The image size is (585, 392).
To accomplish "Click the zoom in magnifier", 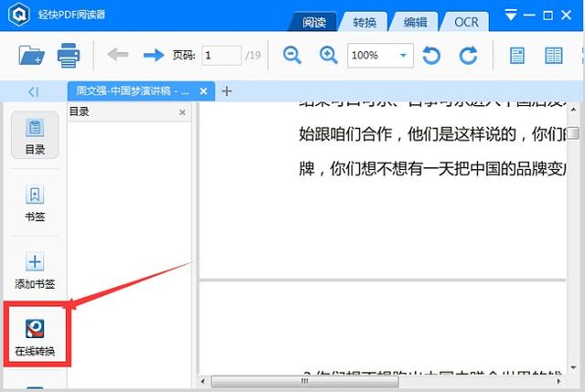I will (x=328, y=56).
